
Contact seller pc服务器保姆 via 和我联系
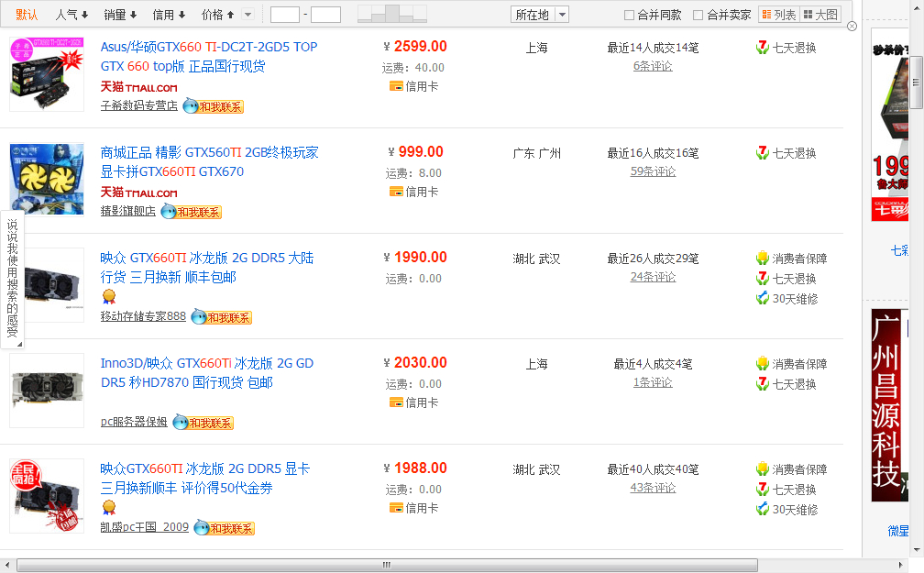[203, 423]
